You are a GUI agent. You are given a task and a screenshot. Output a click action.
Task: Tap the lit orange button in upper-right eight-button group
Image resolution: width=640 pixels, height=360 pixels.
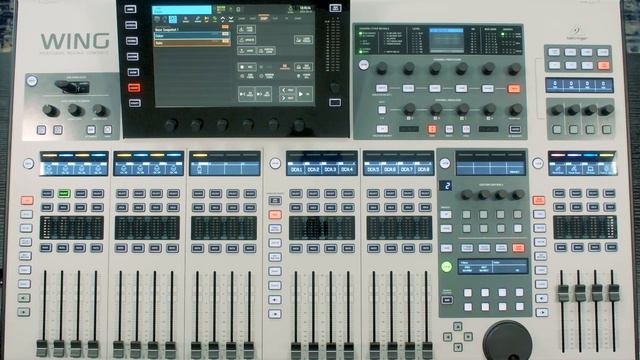pos(603,65)
